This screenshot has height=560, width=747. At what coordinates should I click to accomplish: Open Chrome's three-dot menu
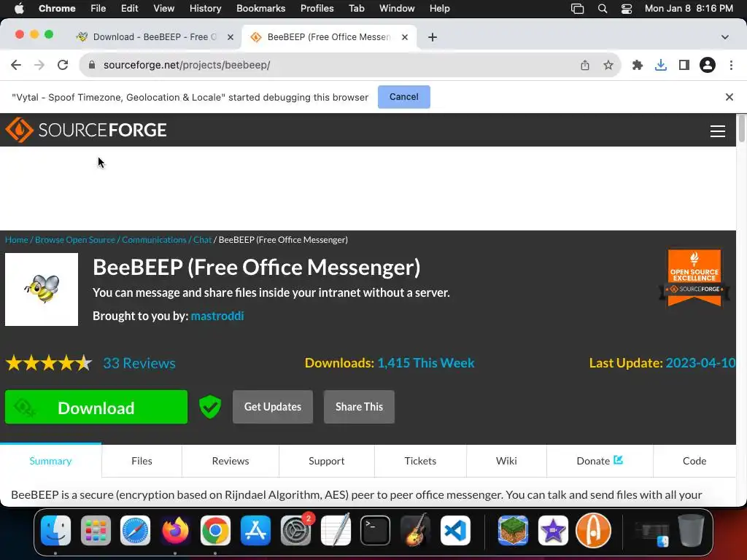point(731,65)
